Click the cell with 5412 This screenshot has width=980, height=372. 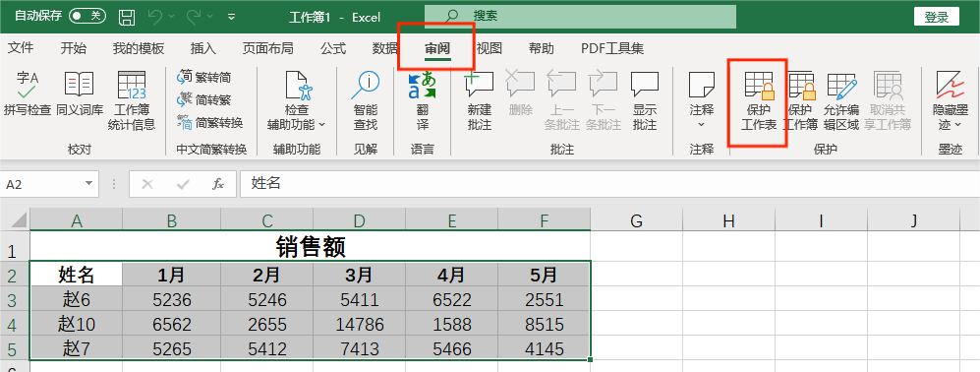pyautogui.click(x=267, y=348)
